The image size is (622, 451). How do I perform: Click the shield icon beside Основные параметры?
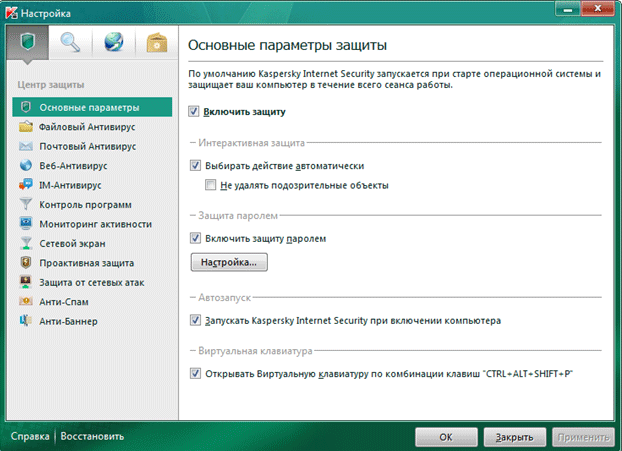pyautogui.click(x=26, y=107)
